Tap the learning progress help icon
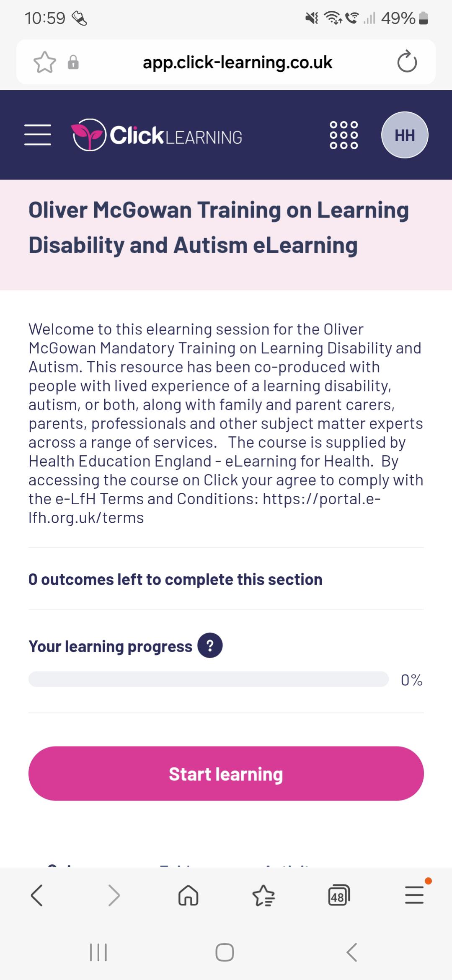This screenshot has height=980, width=452. click(x=210, y=646)
